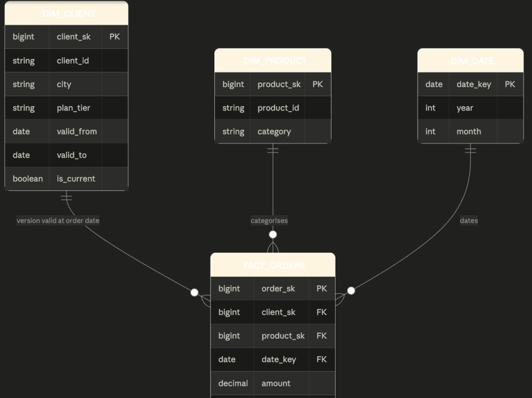
Task: Select bigint type in DIM_CLIENT table
Action: pyautogui.click(x=23, y=37)
